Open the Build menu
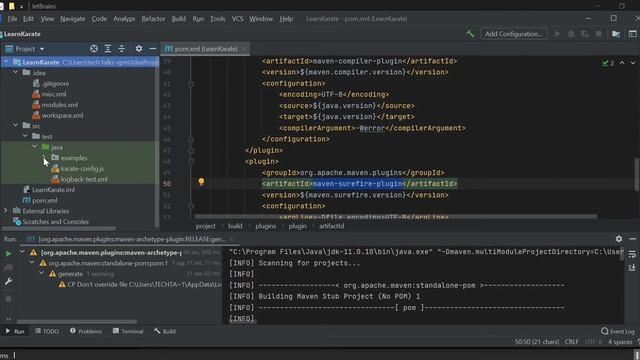The width and height of the screenshot is (640, 360). 178,19
